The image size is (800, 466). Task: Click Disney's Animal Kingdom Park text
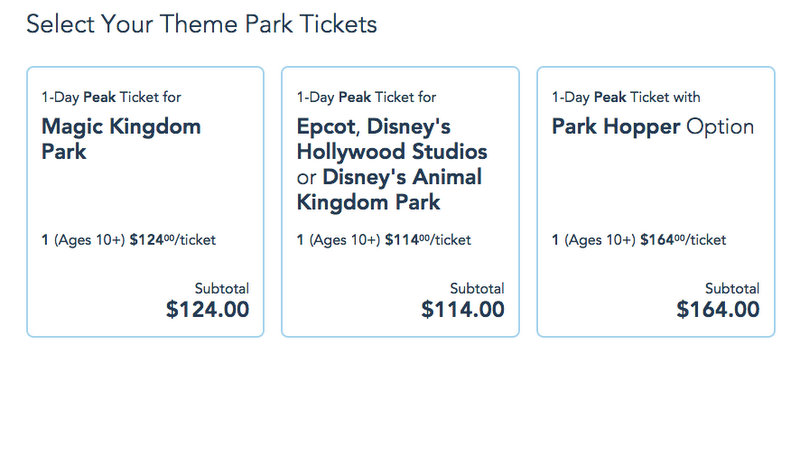(390, 190)
